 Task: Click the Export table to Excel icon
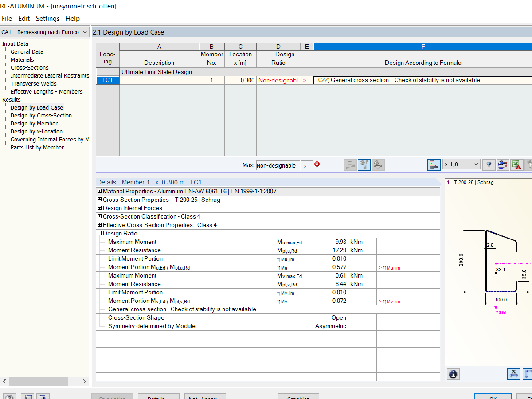517,164
